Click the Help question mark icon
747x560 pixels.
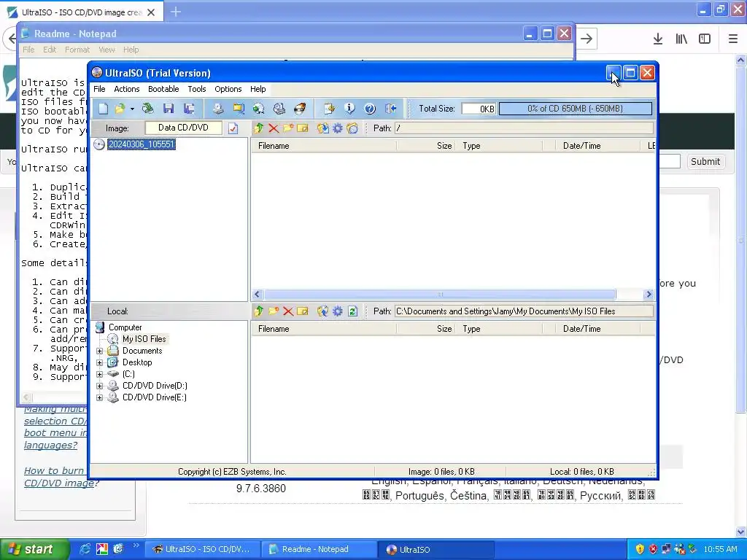[x=370, y=109]
